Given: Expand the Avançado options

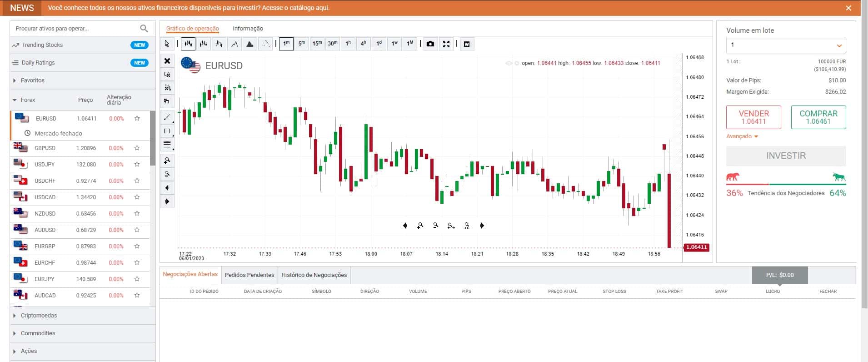Looking at the screenshot, I should [742, 136].
